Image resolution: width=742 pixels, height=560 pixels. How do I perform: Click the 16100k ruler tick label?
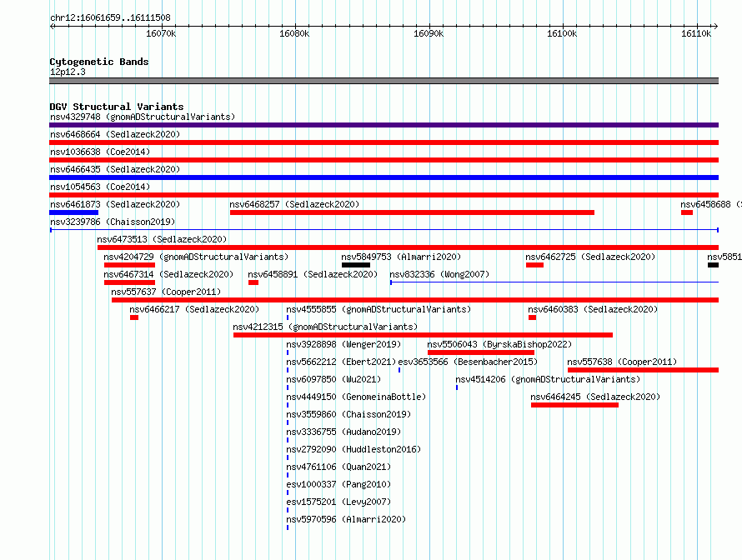[562, 33]
